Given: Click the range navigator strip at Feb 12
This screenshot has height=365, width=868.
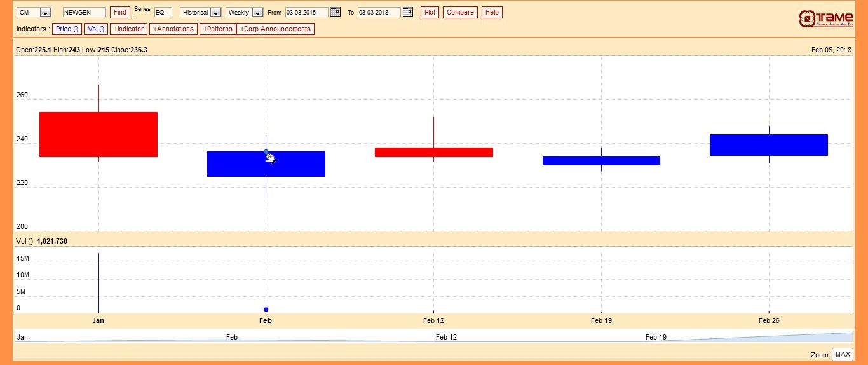Looking at the screenshot, I should tap(446, 337).
